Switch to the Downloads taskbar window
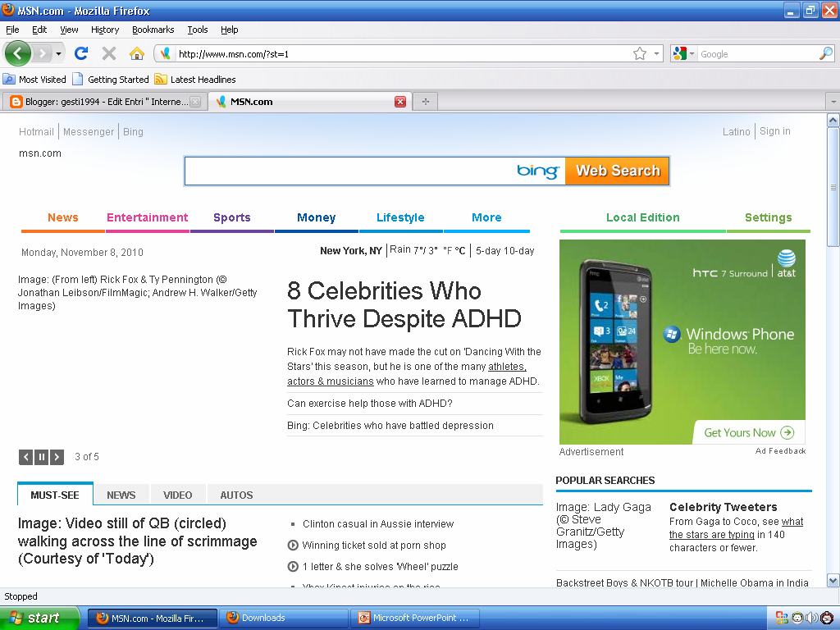Image resolution: width=840 pixels, height=630 pixels. tap(284, 618)
